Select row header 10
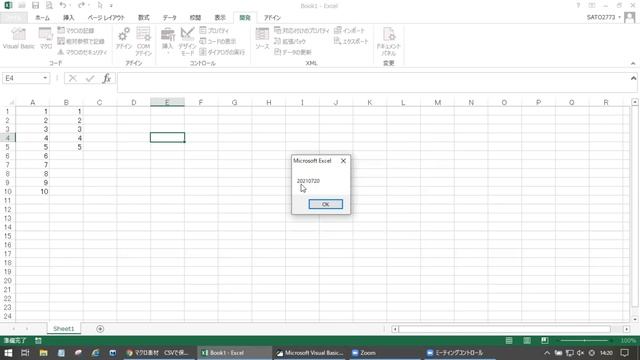The height and width of the screenshot is (360, 640). [7, 191]
